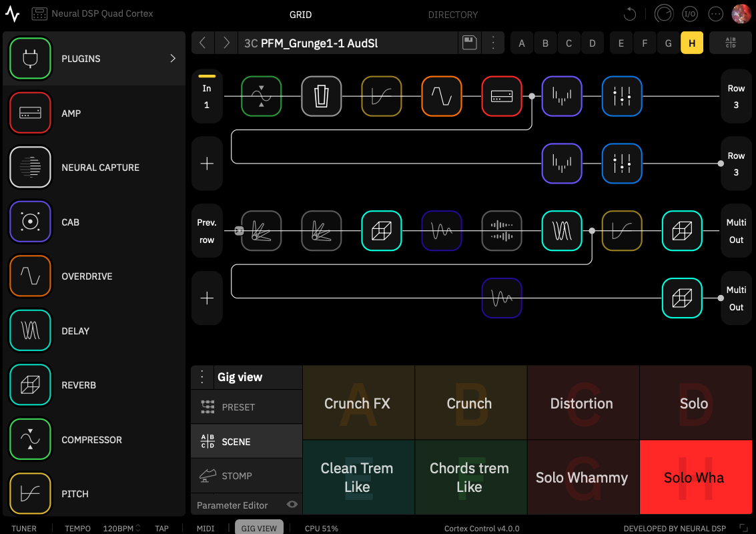Select the Amp device category icon
Screen dimensions: 756x534
30,113
